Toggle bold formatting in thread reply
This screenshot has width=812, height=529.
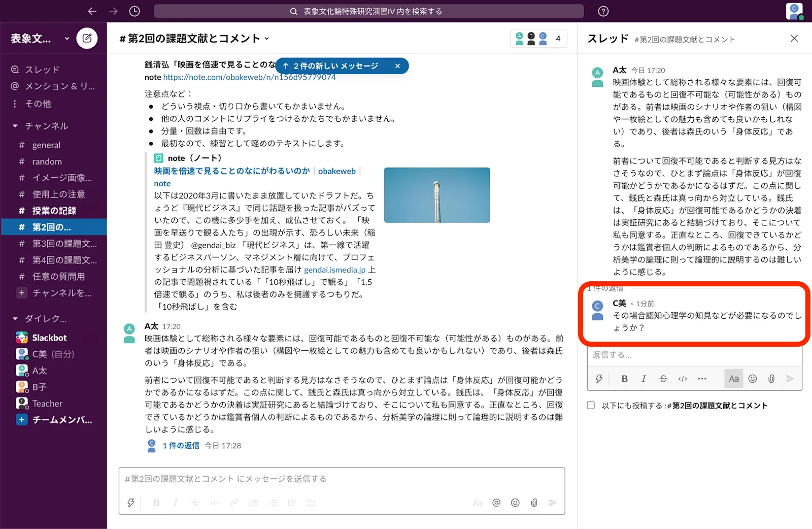click(x=625, y=379)
